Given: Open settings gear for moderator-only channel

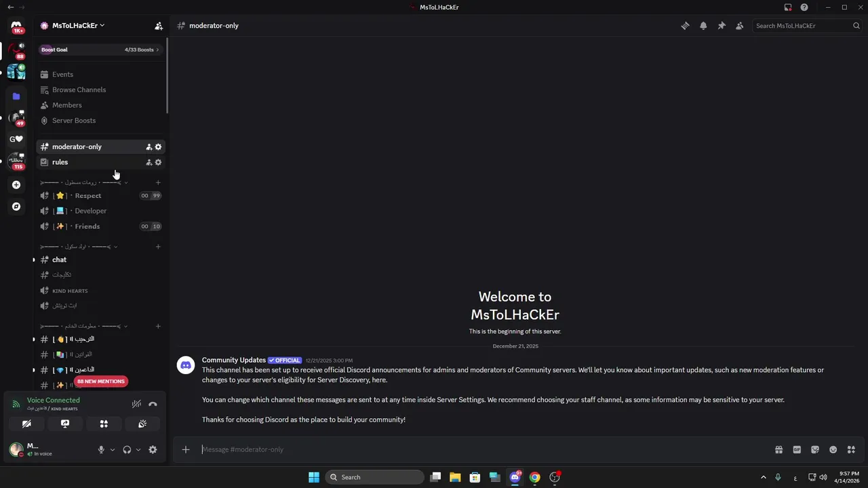Looking at the screenshot, I should 158,146.
